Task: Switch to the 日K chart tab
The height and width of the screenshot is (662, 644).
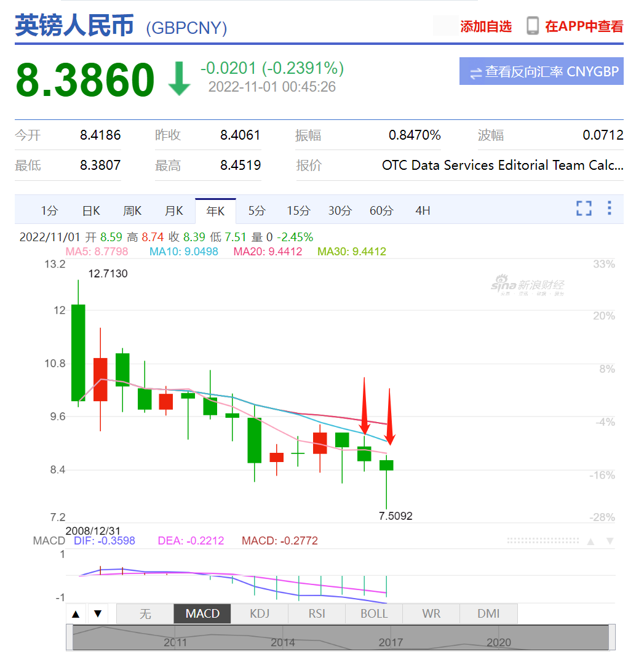Action: (x=91, y=211)
